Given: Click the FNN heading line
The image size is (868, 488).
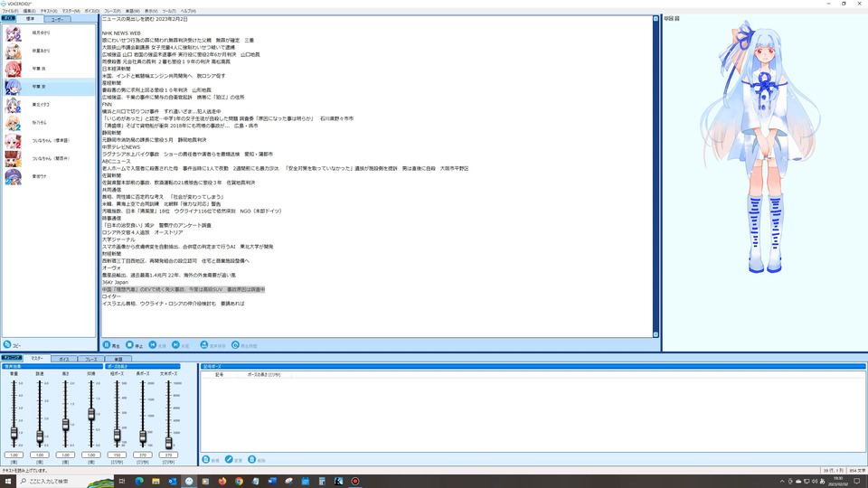Looking at the screenshot, I should 107,104.
